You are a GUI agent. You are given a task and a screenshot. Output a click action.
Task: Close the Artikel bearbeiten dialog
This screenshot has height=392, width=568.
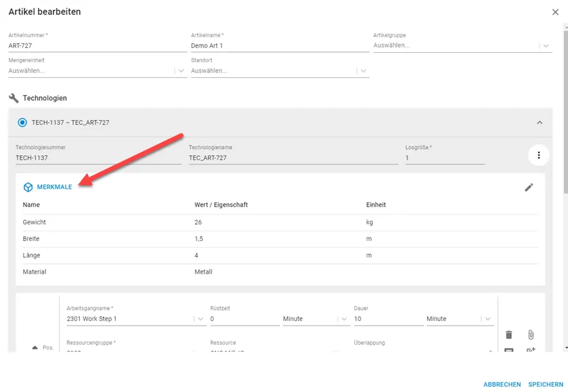(555, 12)
